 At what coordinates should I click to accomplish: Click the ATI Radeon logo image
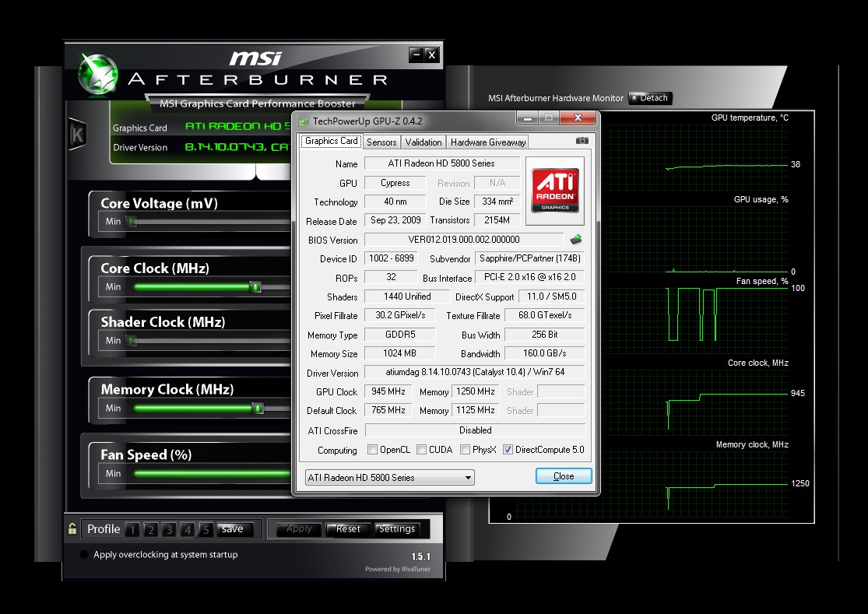(553, 187)
